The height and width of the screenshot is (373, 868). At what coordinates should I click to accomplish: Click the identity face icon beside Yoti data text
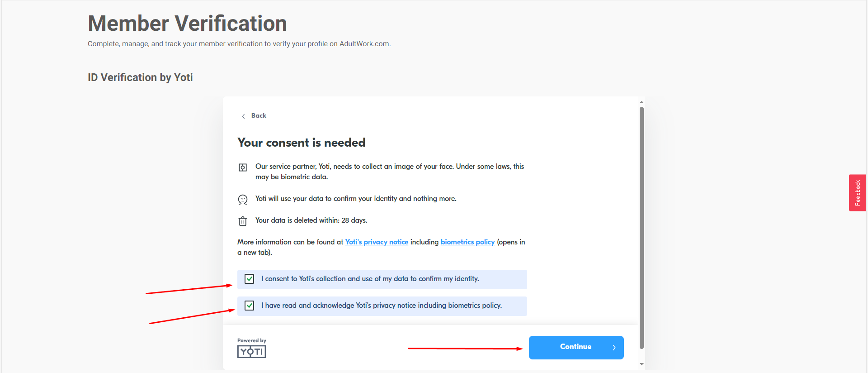point(243,200)
